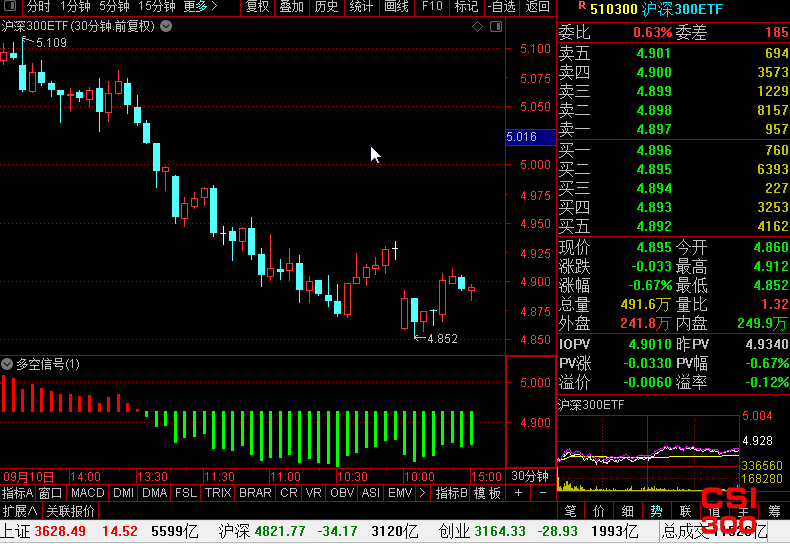The height and width of the screenshot is (544, 790).
Task: Switch to the 细 detail tab
Action: [627, 511]
